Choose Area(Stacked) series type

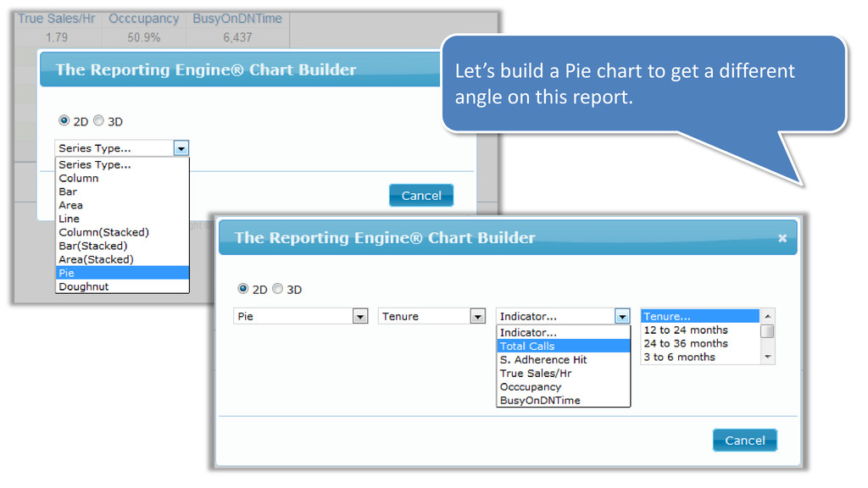[x=122, y=259]
